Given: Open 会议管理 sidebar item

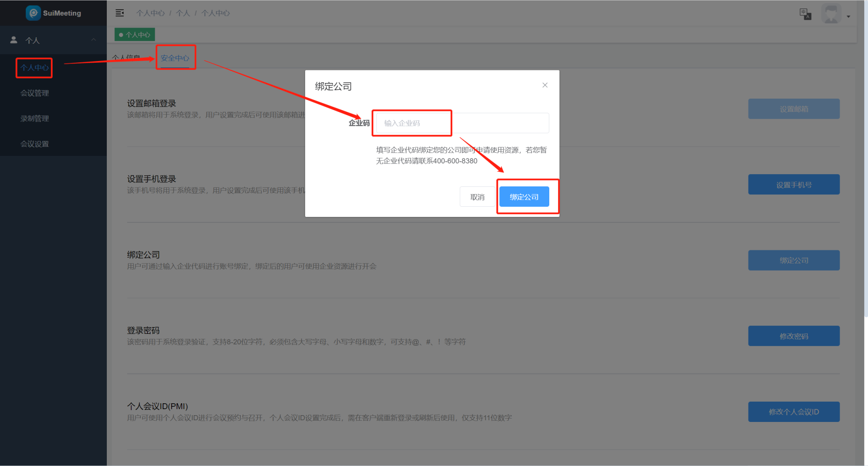Looking at the screenshot, I should pyautogui.click(x=35, y=93).
